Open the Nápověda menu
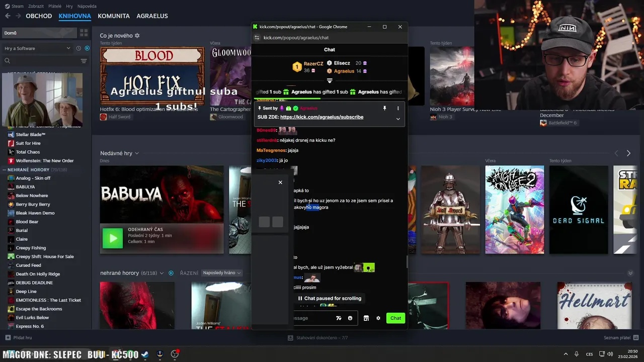 [87, 6]
